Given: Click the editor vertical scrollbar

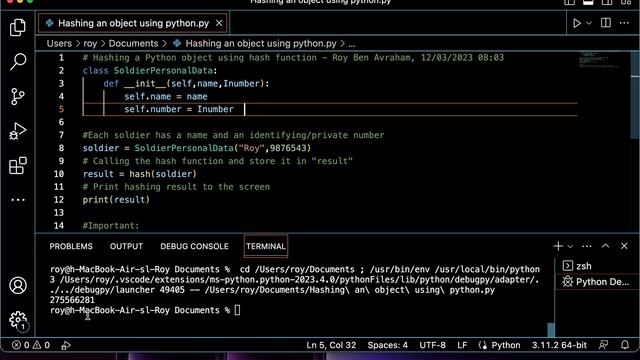Looking at the screenshot, I should tap(635, 94).
